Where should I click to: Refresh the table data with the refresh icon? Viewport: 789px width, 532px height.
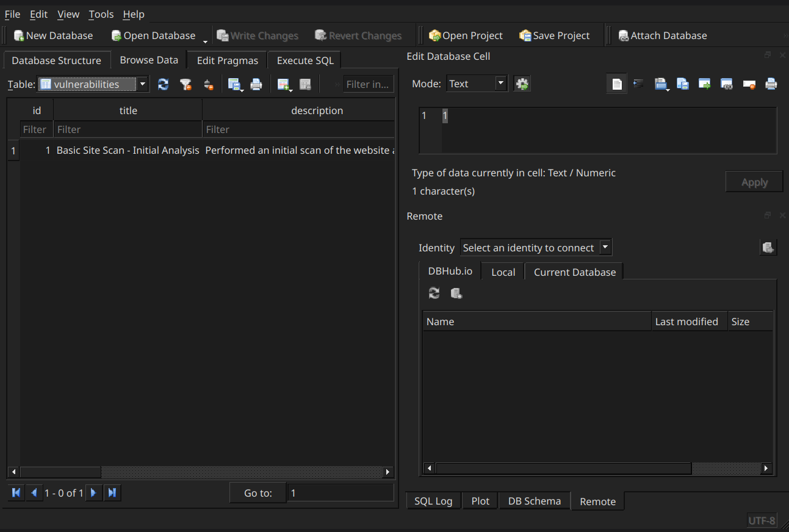coord(163,84)
